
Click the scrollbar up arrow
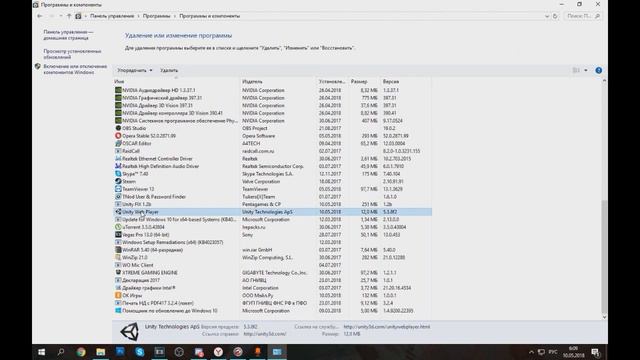click(x=604, y=81)
